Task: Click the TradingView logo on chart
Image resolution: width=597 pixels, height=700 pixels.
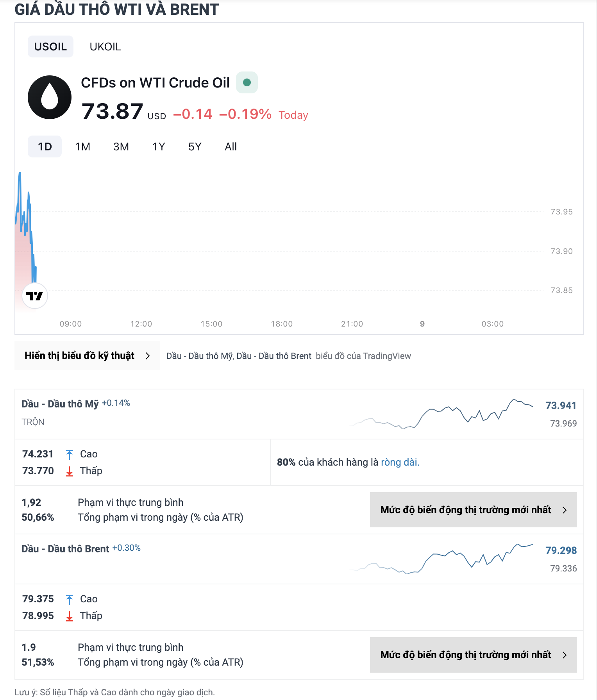Action: (35, 296)
